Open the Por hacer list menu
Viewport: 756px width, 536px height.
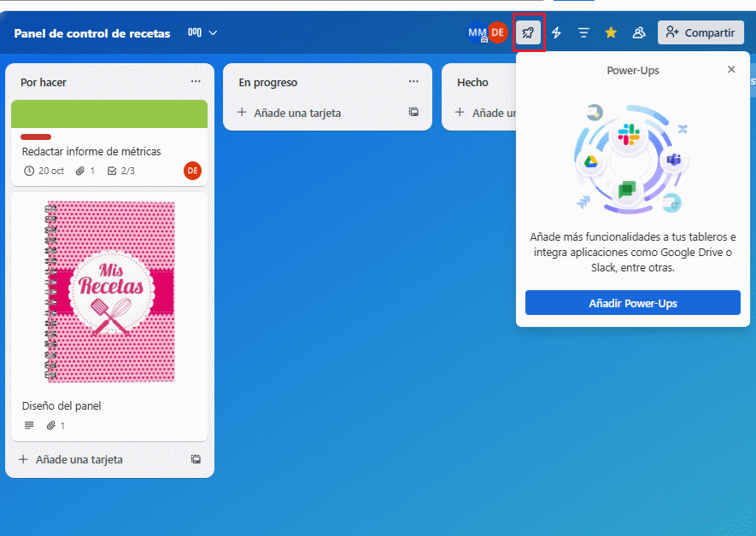tap(196, 81)
